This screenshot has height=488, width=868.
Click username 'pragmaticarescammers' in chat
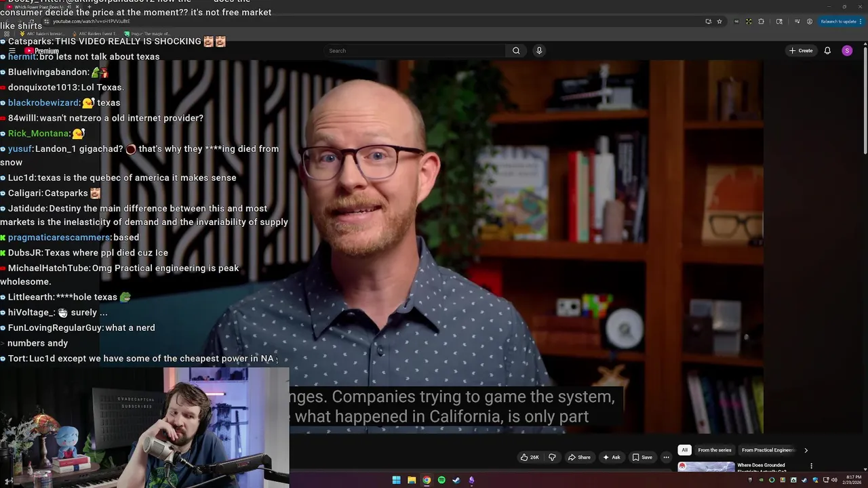[x=59, y=237]
